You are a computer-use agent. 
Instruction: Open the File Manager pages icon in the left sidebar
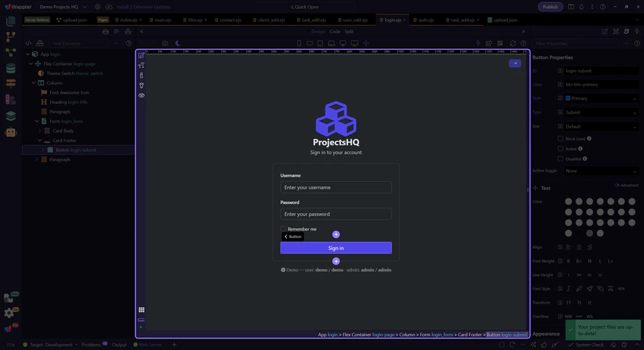pos(11,21)
